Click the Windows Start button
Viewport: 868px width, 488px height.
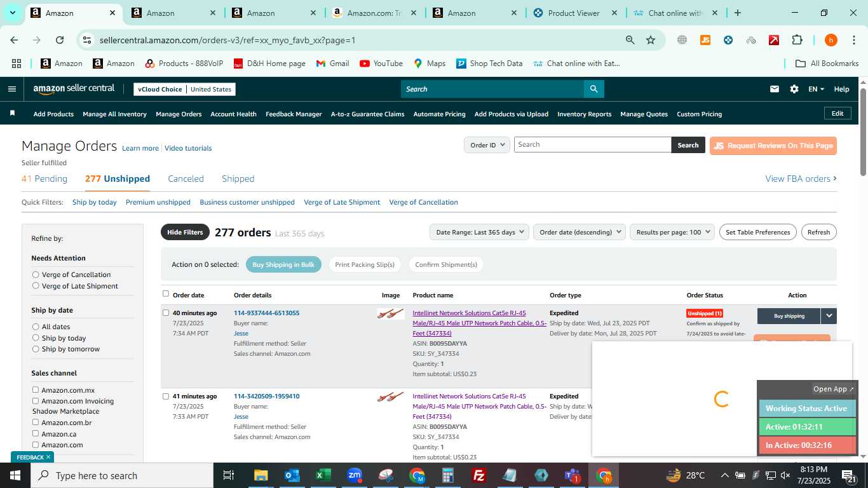click(15, 475)
